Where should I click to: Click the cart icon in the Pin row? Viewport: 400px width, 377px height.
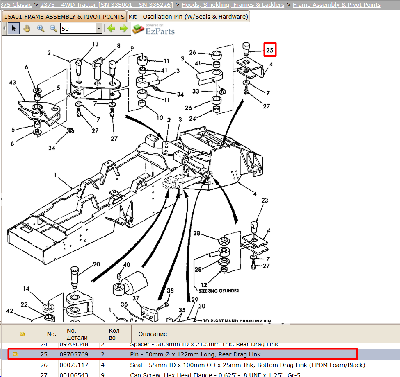(x=15, y=354)
